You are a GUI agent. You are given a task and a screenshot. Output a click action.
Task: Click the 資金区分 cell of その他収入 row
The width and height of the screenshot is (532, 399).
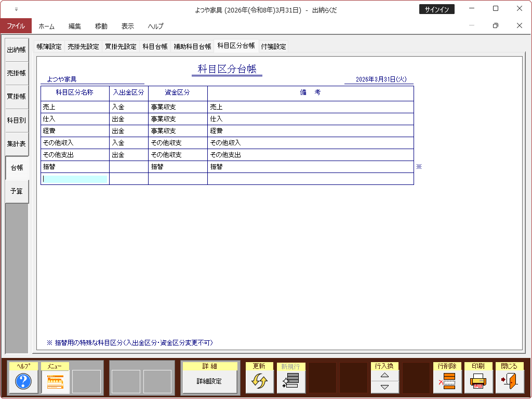(178, 143)
